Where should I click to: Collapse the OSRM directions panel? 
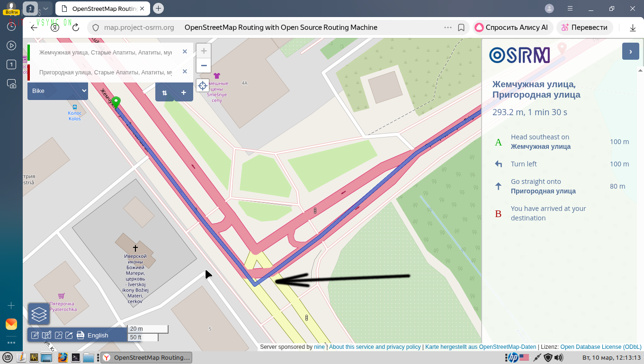630,51
